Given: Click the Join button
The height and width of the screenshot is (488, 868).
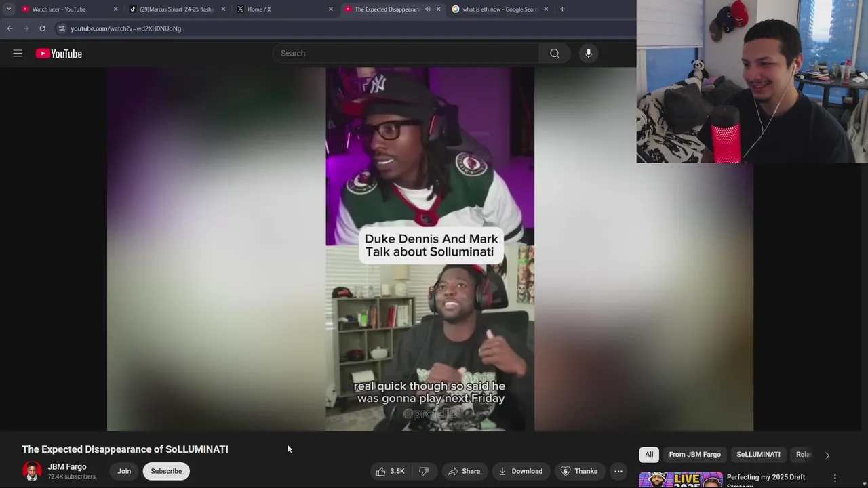Looking at the screenshot, I should coord(124,471).
